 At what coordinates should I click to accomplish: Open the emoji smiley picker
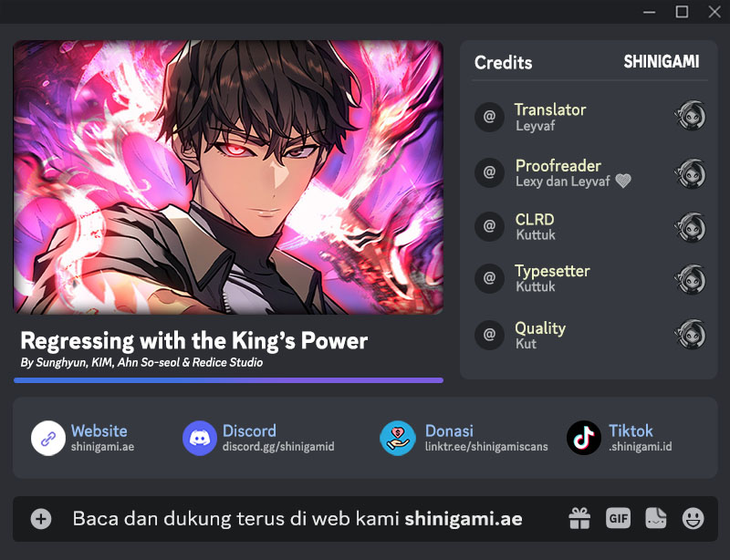point(693,518)
